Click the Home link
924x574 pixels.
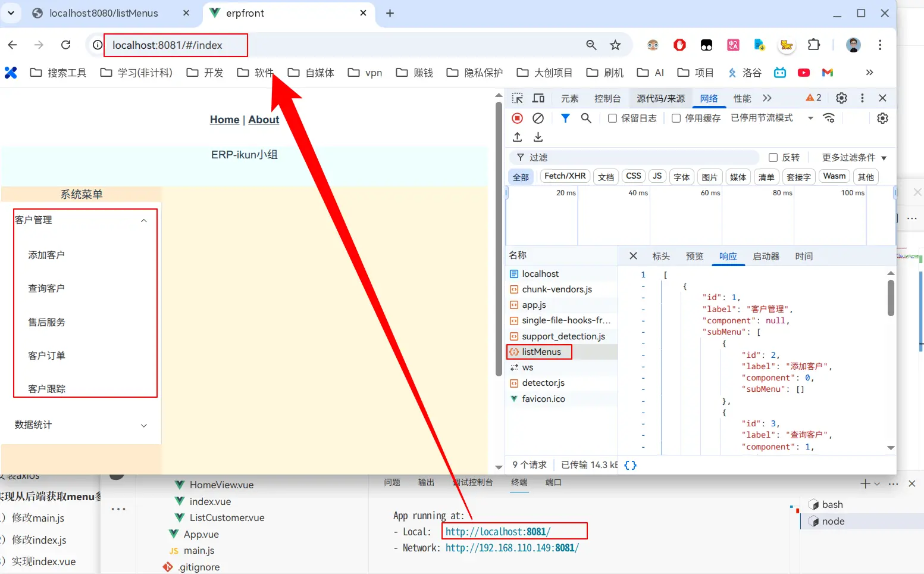[224, 120]
